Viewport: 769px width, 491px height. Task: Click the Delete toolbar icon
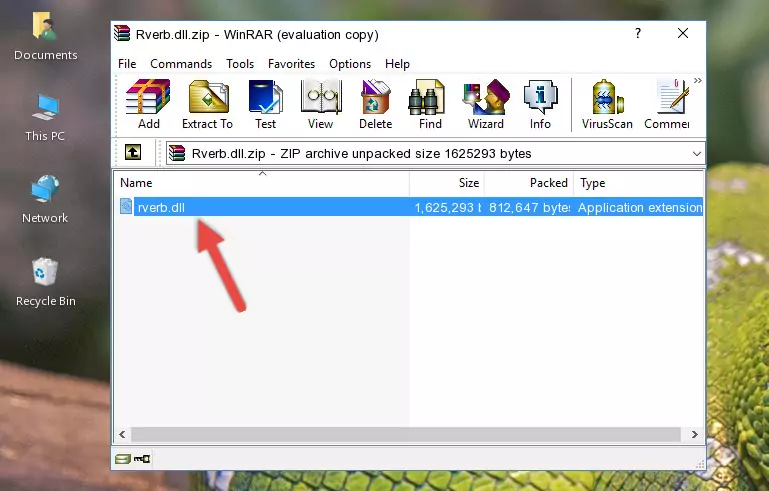click(x=376, y=104)
